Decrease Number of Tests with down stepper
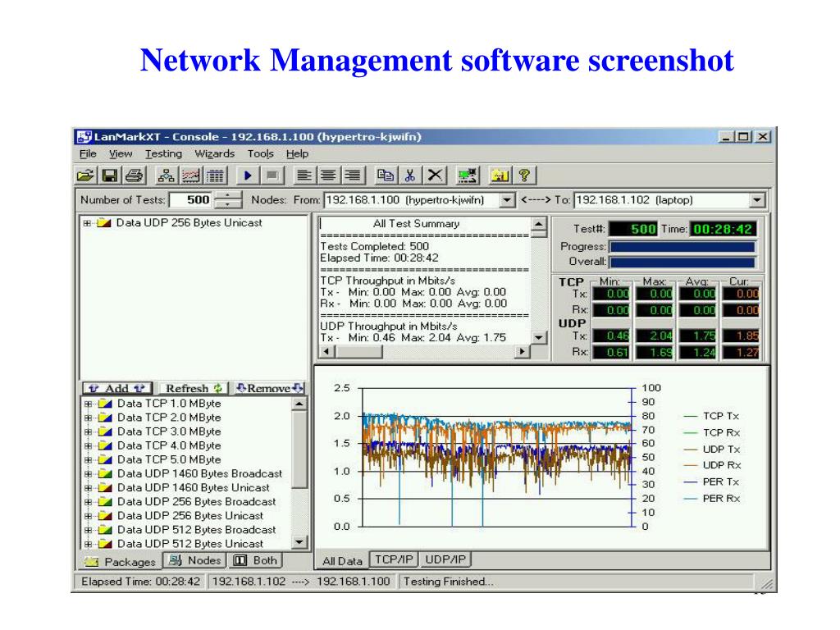 pos(228,204)
